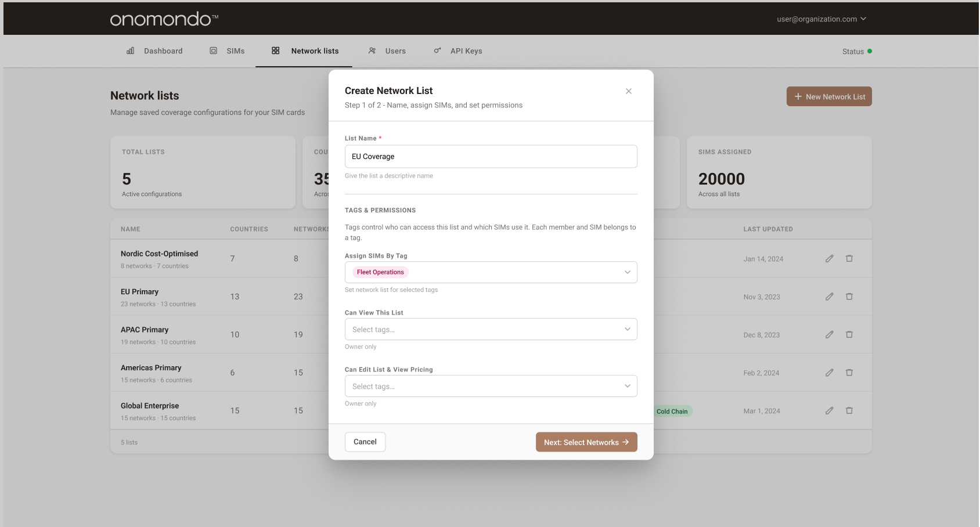Viewport: 980px width, 527px height.
Task: Edit the Nordic Cost-Optimised list with pencil icon
Action: [829, 258]
